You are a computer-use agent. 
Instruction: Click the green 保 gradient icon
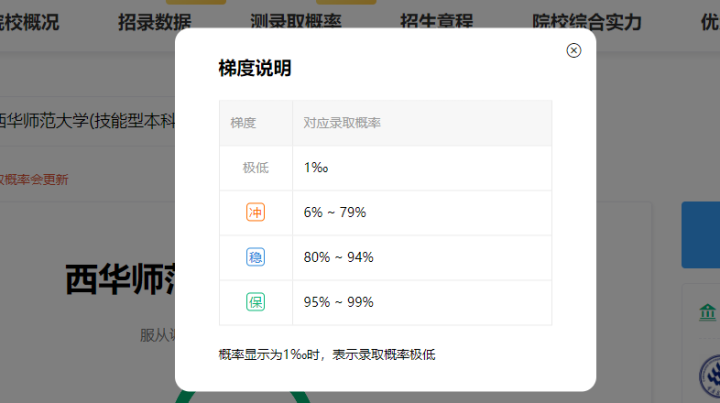coord(256,302)
